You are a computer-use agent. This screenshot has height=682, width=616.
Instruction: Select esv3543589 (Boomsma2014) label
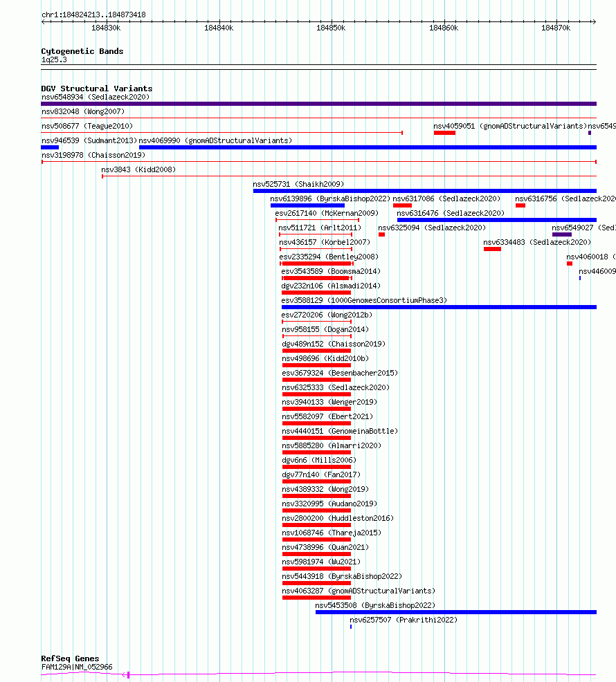pyautogui.click(x=332, y=271)
